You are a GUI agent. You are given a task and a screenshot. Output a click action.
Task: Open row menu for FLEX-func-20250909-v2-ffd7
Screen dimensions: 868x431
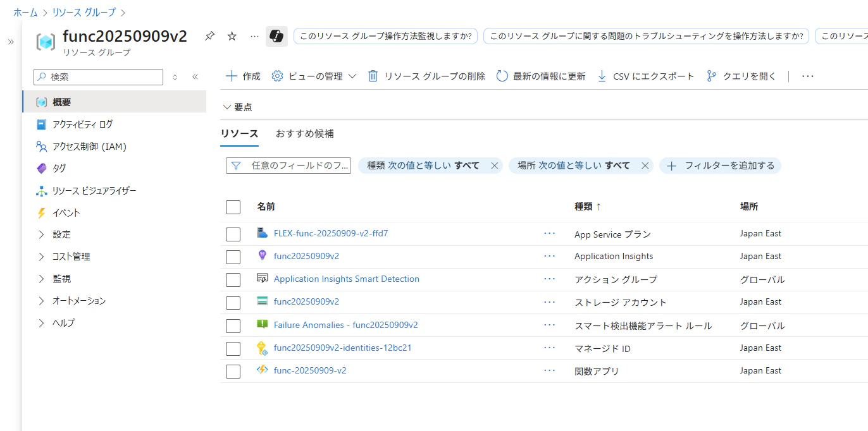[x=549, y=233]
